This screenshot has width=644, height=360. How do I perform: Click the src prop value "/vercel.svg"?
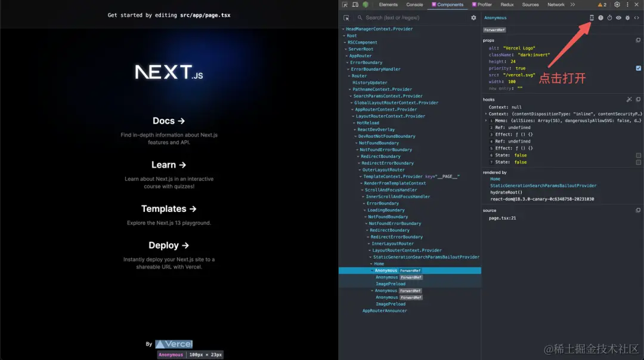tap(519, 75)
